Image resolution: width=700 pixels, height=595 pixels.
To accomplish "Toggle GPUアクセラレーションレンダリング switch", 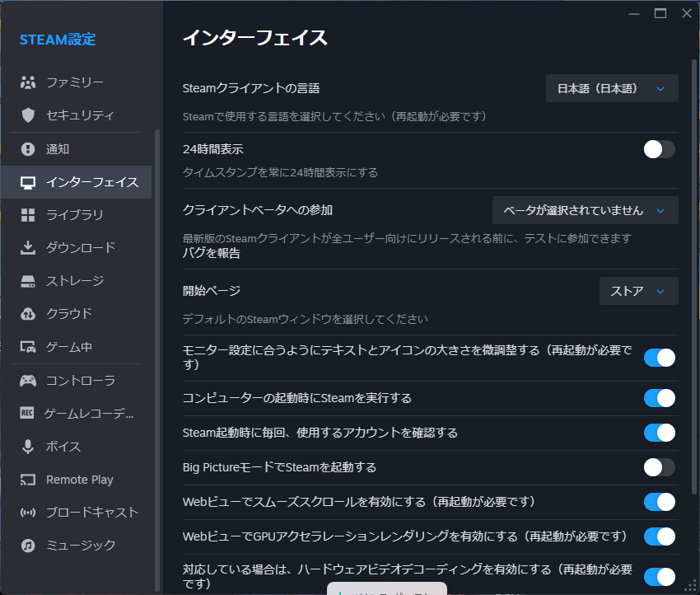I will pyautogui.click(x=660, y=536).
